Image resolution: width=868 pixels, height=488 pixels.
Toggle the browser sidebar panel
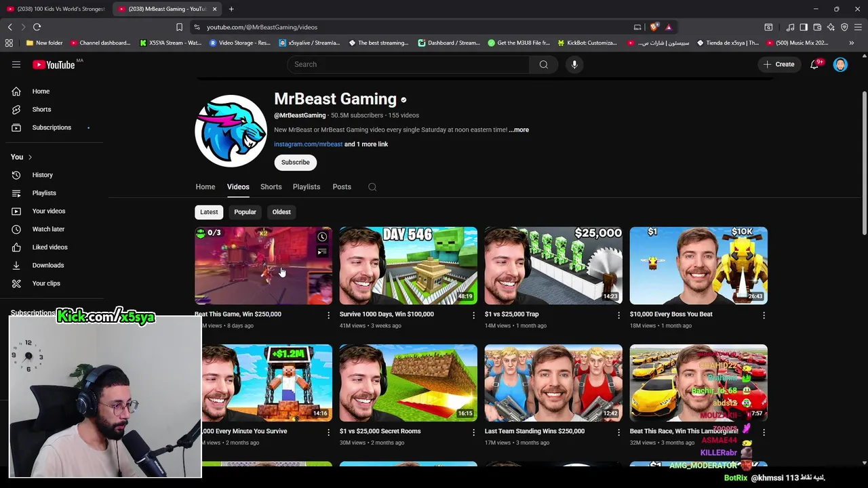tap(804, 27)
